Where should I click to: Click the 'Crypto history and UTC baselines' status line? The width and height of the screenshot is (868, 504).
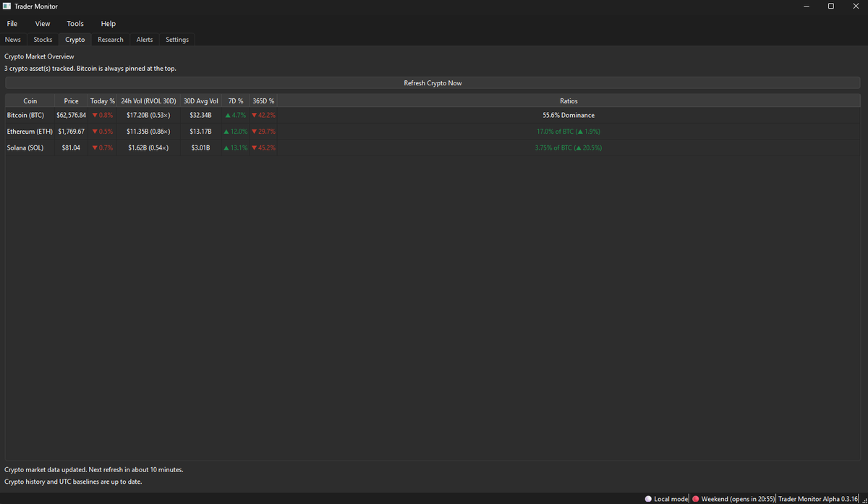[x=73, y=482]
